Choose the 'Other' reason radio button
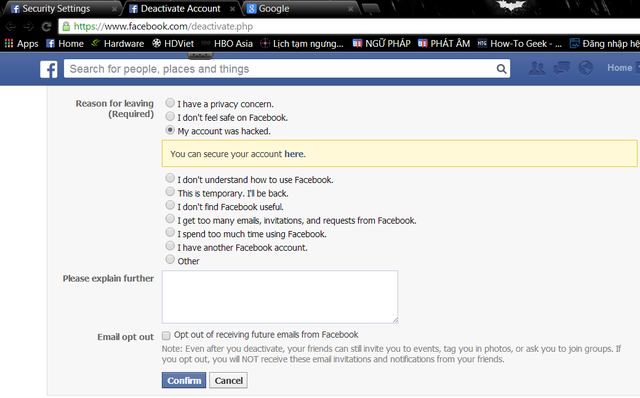640x398 pixels. click(x=170, y=259)
